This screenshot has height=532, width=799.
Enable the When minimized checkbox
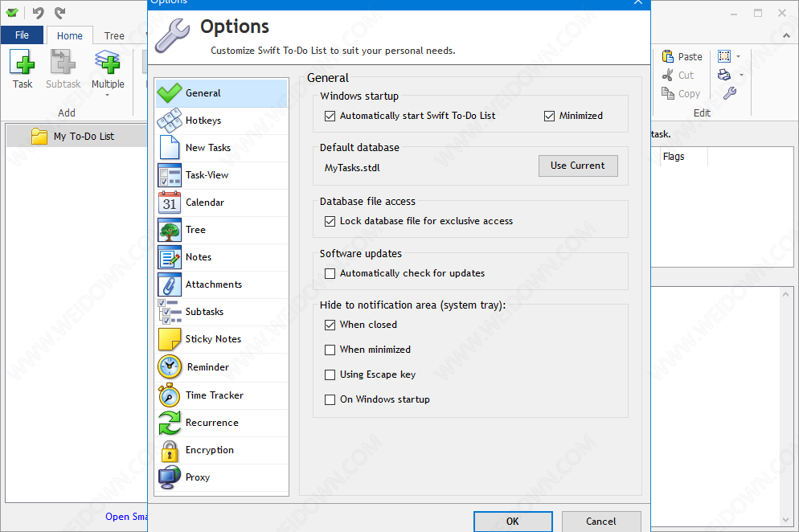(x=330, y=350)
